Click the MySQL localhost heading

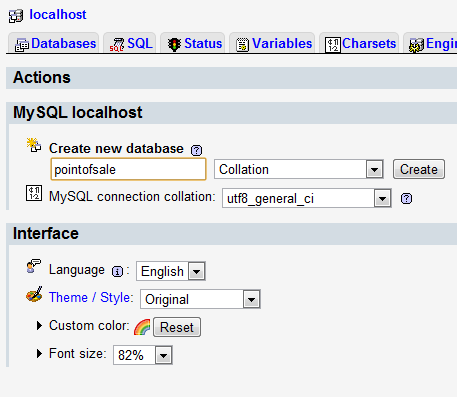pyautogui.click(x=78, y=112)
